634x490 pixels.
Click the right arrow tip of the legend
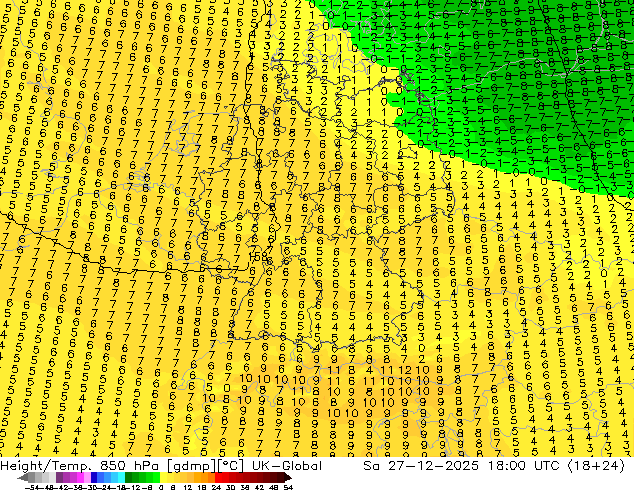coord(290,478)
